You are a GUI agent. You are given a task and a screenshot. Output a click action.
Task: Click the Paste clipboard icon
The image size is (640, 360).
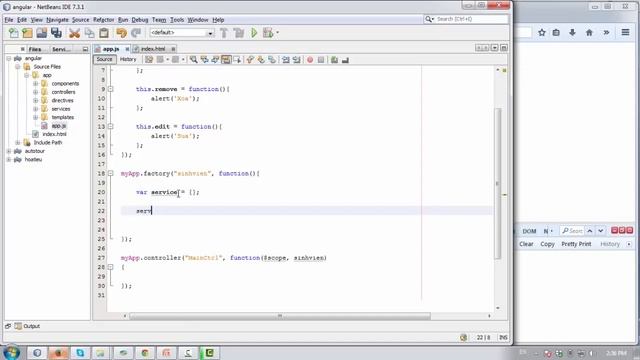pyautogui.click(x=104, y=33)
